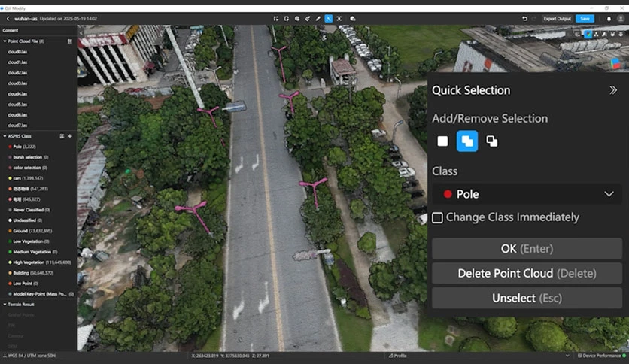Screen dimensions: 629x364
Task: Click the fit-to-view cross icon in toolbar
Action: pyautogui.click(x=339, y=19)
